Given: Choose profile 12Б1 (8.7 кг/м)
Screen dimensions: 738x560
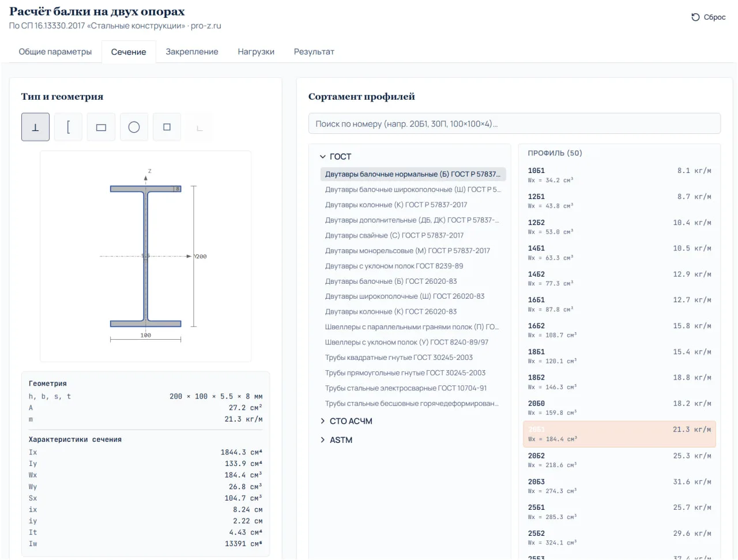Looking at the screenshot, I should (619, 201).
